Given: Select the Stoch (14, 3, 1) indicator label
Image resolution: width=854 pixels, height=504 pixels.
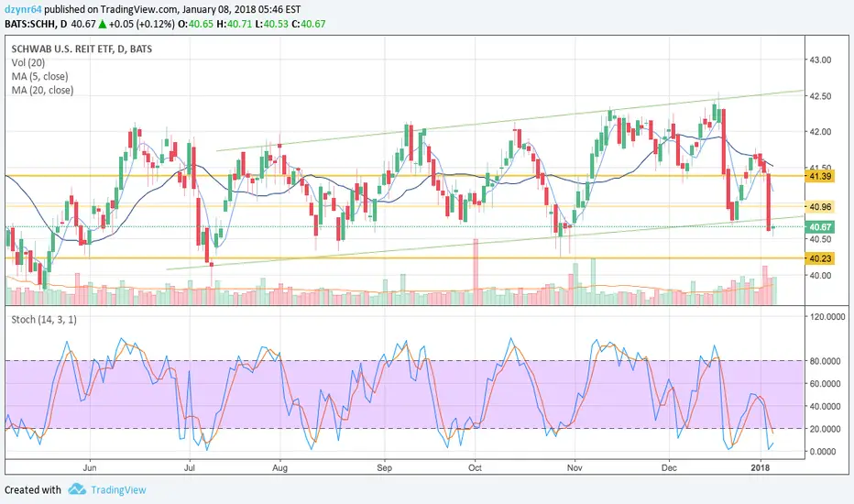Looking at the screenshot, I should click(44, 319).
